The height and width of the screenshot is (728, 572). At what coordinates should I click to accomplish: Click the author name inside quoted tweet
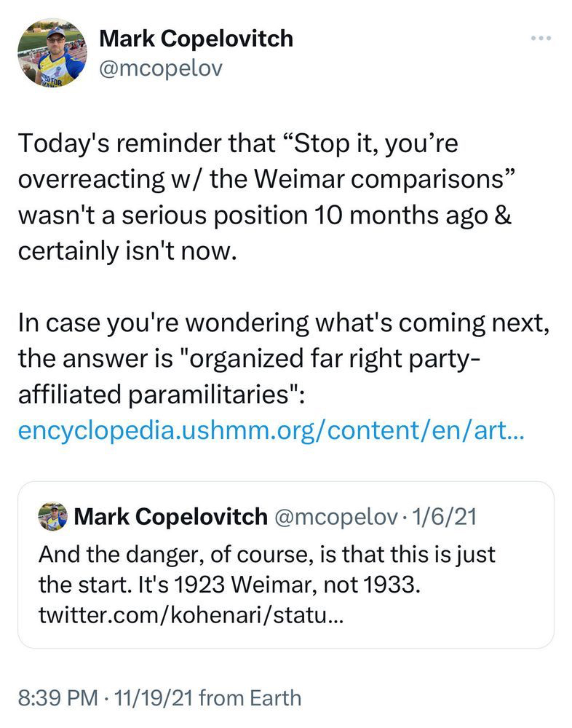pos(171,516)
